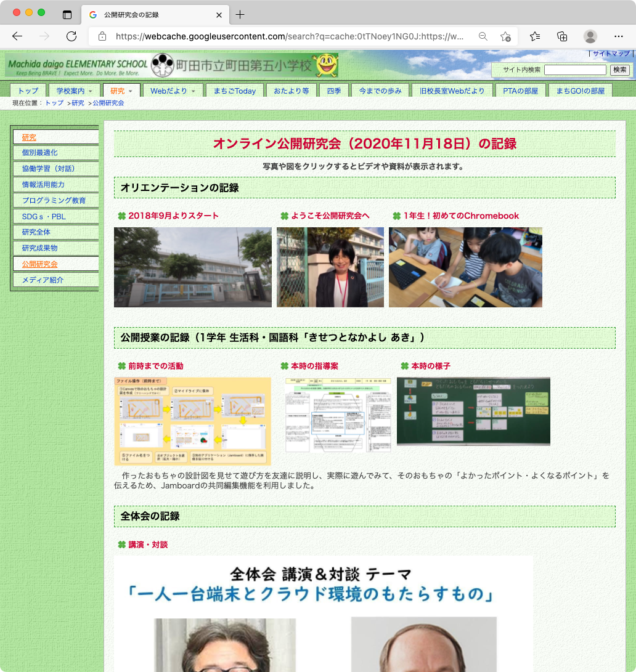Open the 今までの歩み navigation tab

(380, 91)
